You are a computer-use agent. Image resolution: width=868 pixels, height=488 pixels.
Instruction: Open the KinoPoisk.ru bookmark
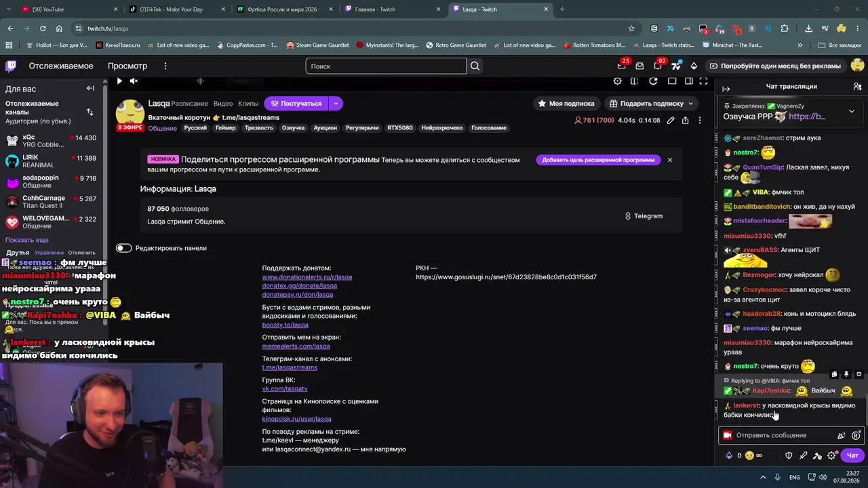click(118, 45)
